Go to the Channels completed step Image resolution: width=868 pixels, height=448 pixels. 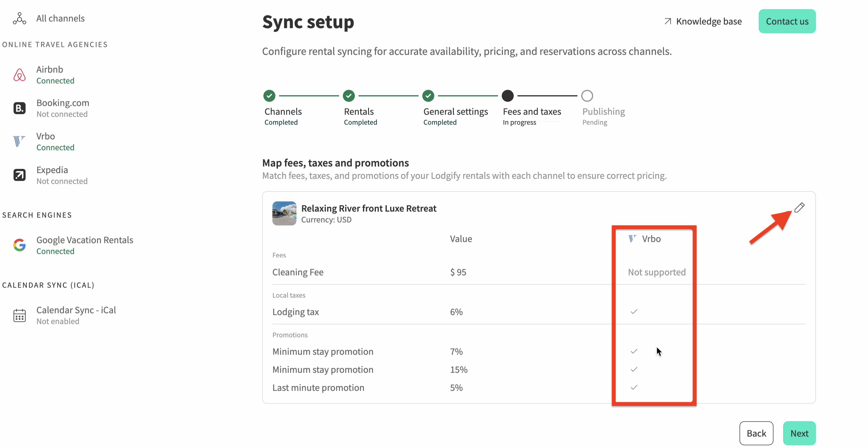click(269, 96)
